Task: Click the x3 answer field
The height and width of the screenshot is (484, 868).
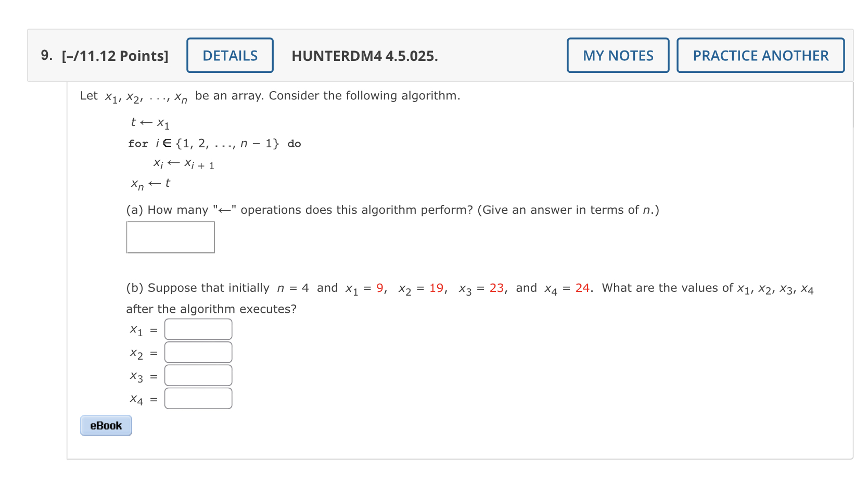Action: [198, 375]
